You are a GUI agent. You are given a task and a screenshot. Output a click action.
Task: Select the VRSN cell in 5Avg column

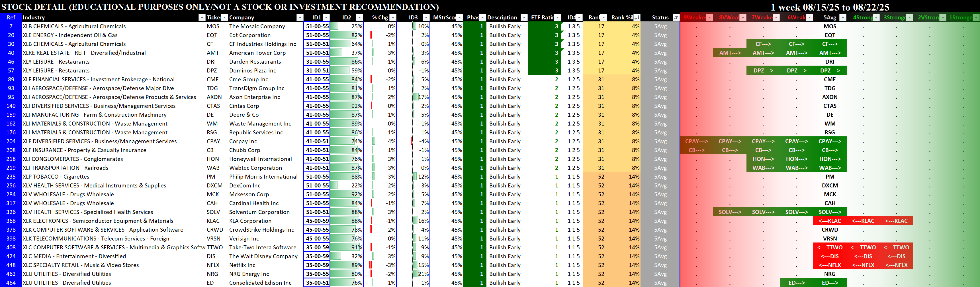pos(830,239)
